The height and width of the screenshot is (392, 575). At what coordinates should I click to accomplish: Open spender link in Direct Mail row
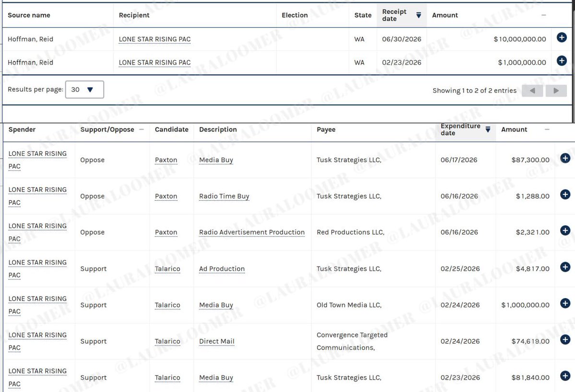pos(37,341)
